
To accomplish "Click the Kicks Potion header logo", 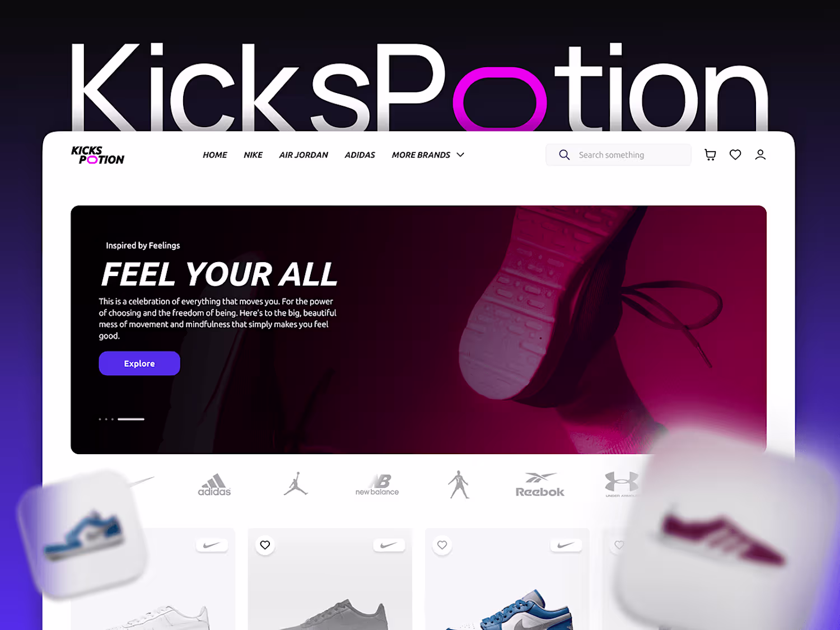I will click(97, 155).
